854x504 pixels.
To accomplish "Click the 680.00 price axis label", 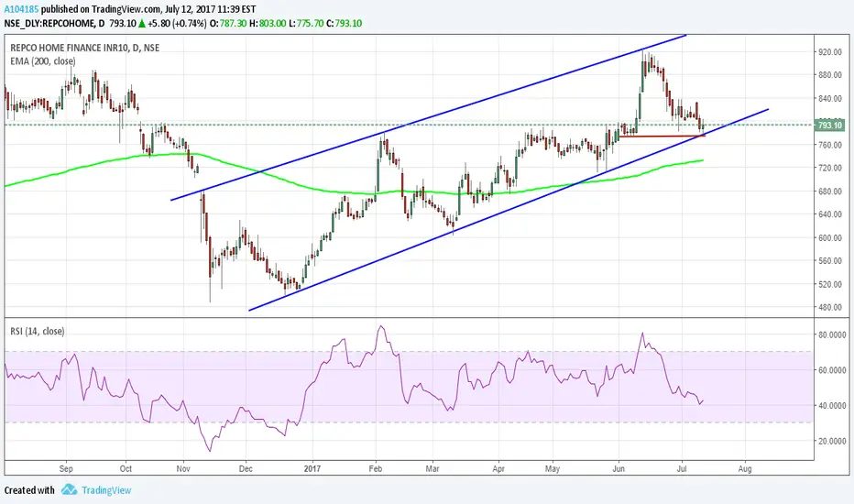I will point(830,192).
